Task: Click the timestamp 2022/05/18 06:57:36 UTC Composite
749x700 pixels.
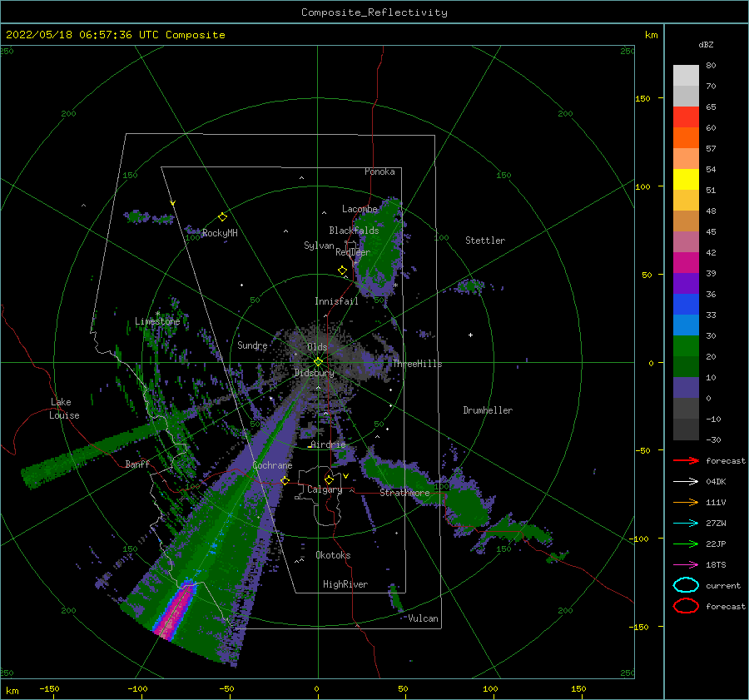Action: point(116,35)
